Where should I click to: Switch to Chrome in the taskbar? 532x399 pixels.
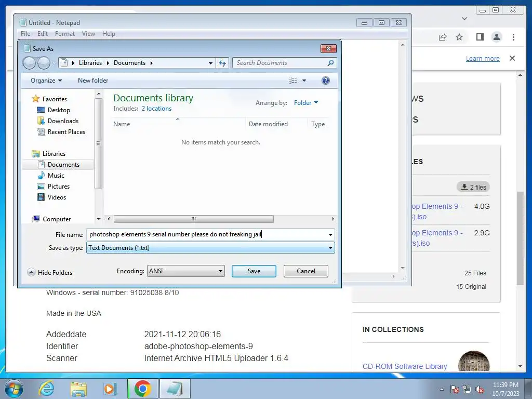coord(142,389)
